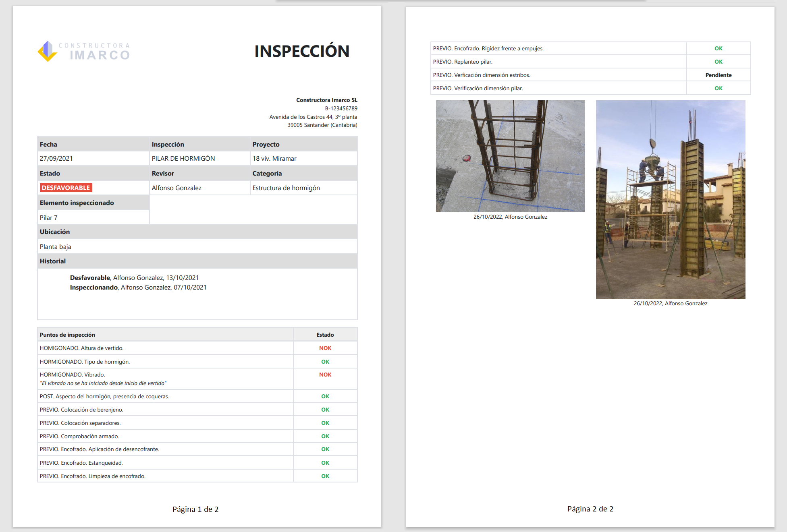This screenshot has height=532, width=787.
Task: Click the Inspeccionando 07/10/2021 history entry
Action: tap(138, 287)
